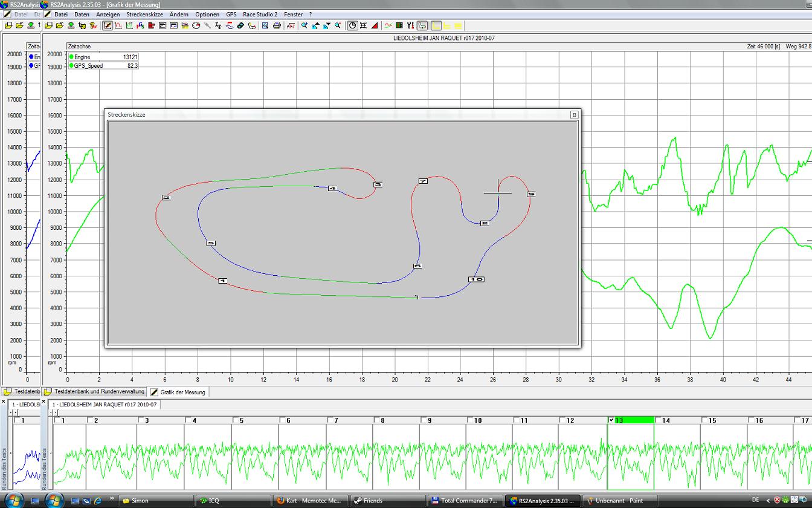Click track sector marker 1 on map
812x508 pixels.
(x=222, y=281)
